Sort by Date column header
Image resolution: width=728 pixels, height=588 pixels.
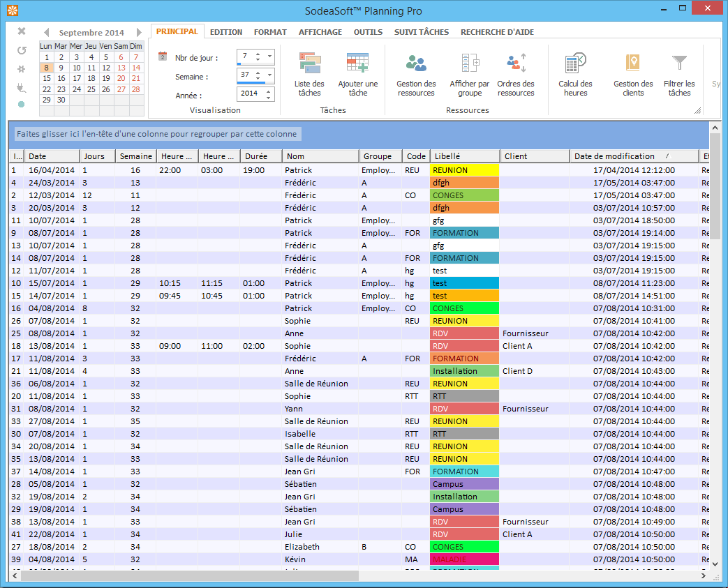pos(52,156)
